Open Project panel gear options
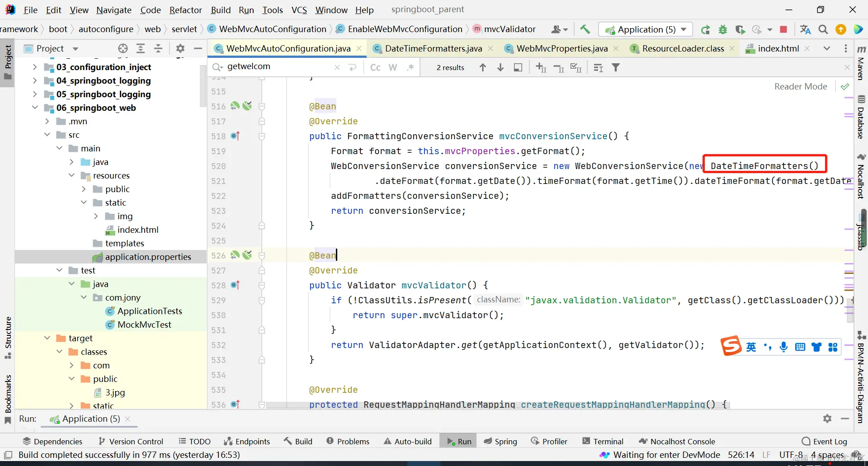The height and width of the screenshot is (466, 868). [180, 48]
